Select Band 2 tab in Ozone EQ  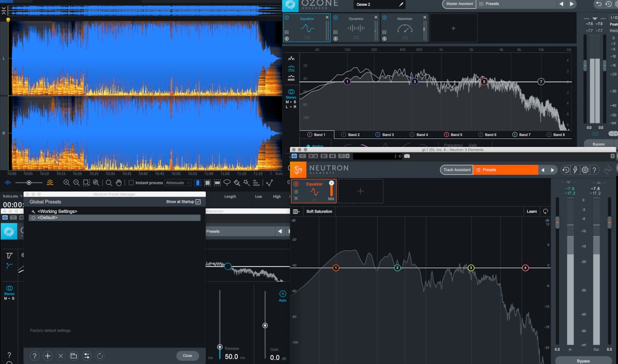coord(351,135)
